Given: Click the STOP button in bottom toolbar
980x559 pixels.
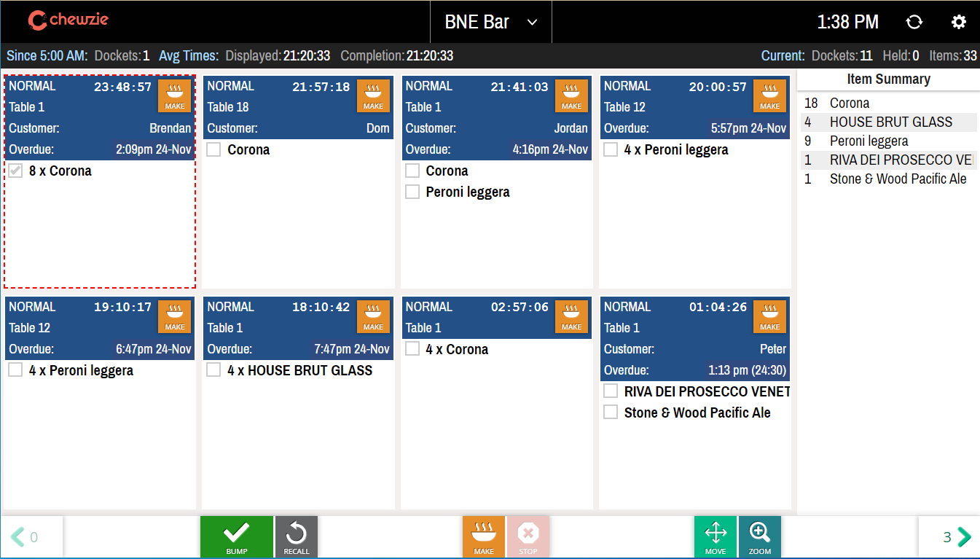Looking at the screenshot, I should [528, 538].
